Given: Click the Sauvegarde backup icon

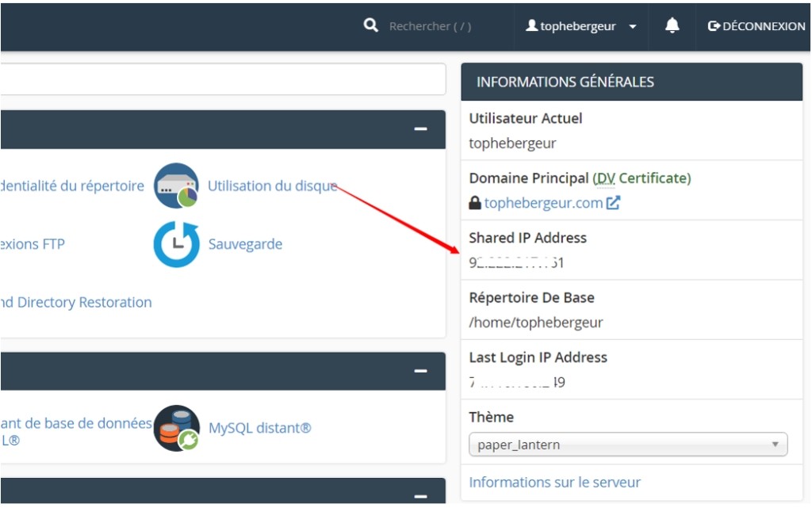Looking at the screenshot, I should [x=176, y=244].
